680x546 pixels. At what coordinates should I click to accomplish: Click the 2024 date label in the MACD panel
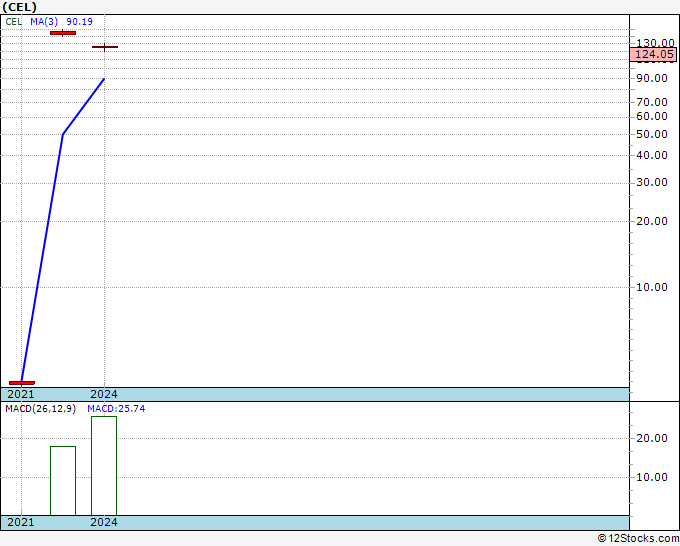coord(104,522)
